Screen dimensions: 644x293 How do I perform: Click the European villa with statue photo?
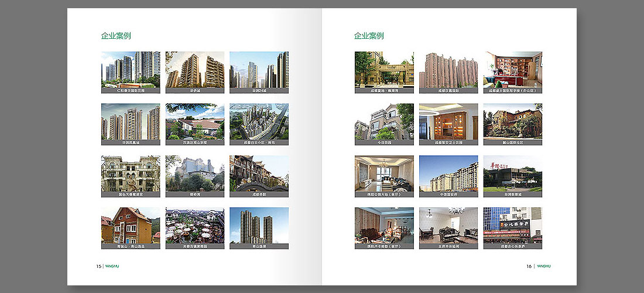[131, 173]
